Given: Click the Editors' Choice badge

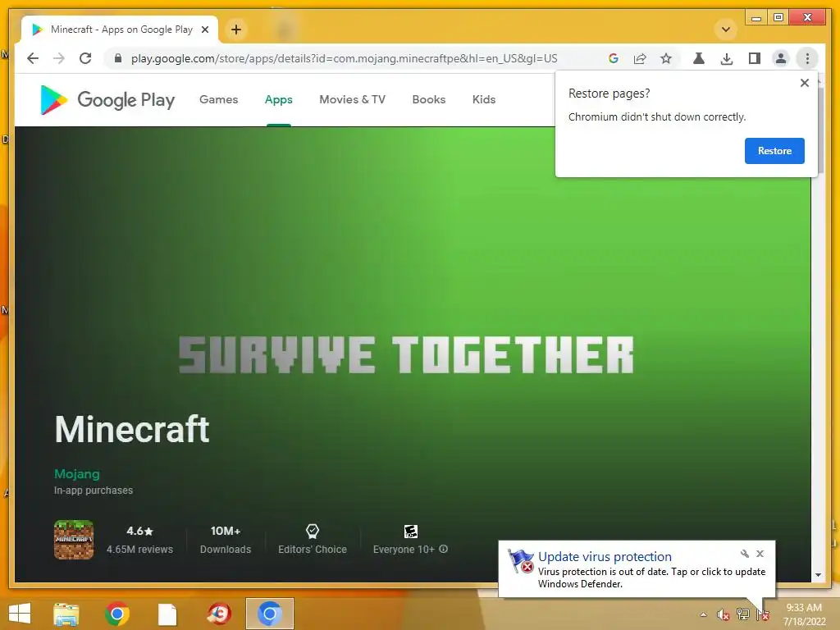Looking at the screenshot, I should tap(313, 540).
